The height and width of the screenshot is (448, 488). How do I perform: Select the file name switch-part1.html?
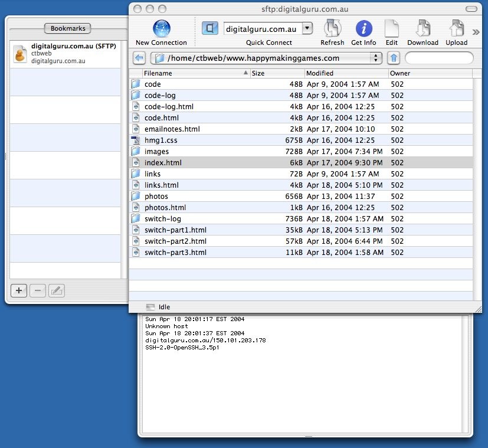click(x=175, y=230)
